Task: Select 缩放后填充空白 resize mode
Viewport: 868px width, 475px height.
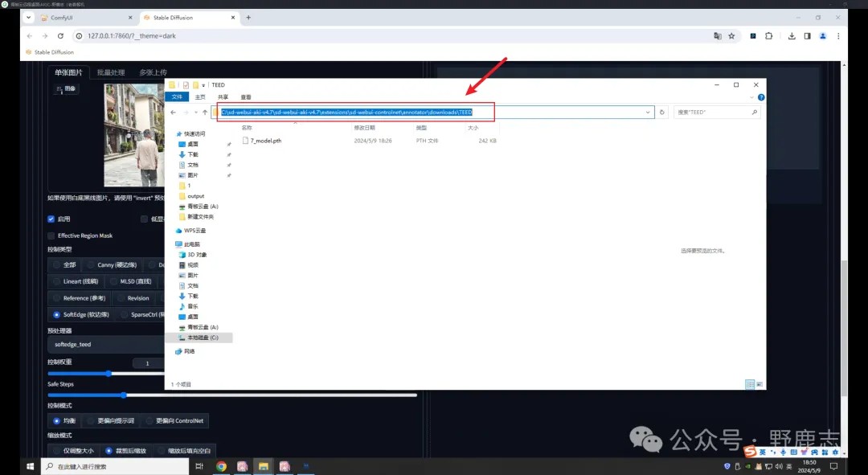Action: click(184, 451)
